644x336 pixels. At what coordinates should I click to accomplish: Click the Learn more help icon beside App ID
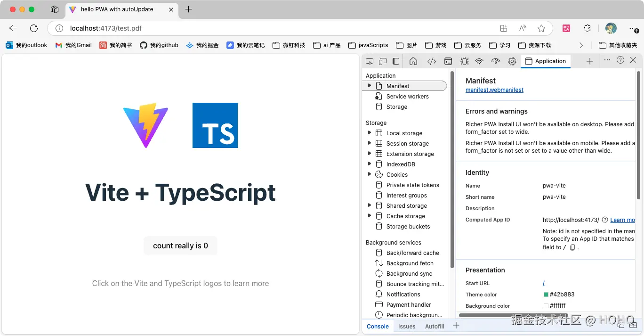[605, 220]
